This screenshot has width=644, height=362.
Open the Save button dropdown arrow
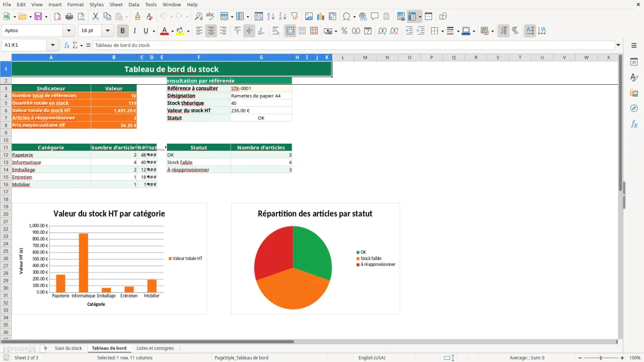[x=46, y=17]
